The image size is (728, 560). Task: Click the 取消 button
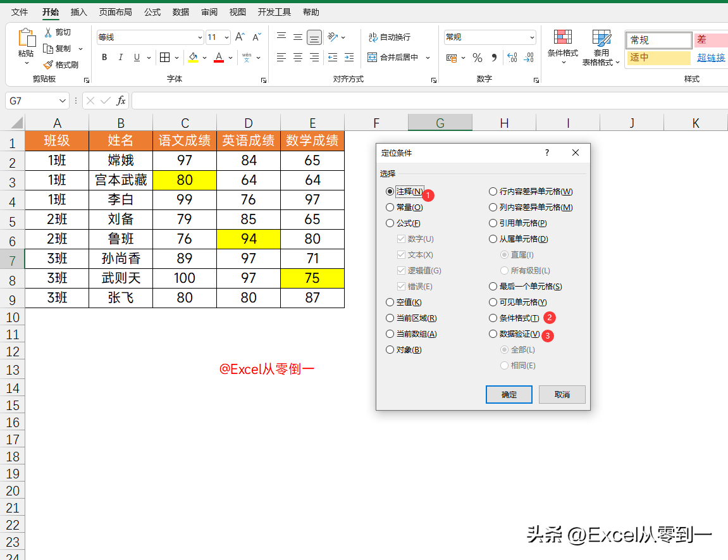point(562,394)
